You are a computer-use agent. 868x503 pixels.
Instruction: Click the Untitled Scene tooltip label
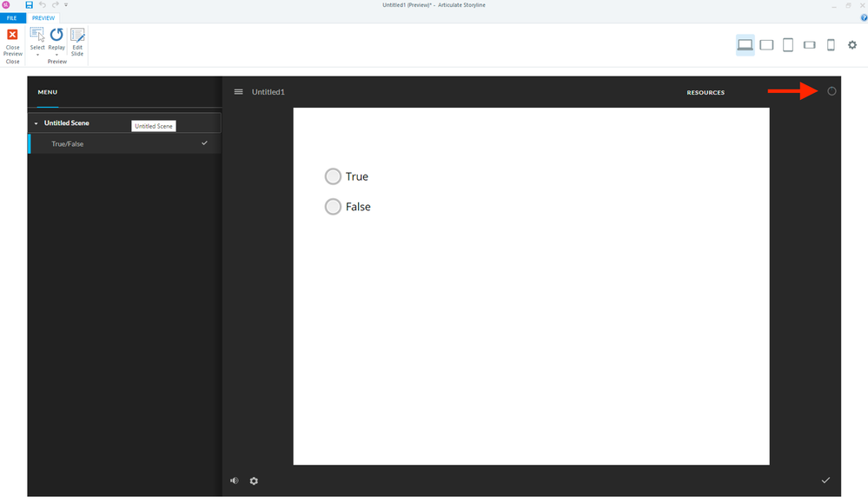pos(154,126)
